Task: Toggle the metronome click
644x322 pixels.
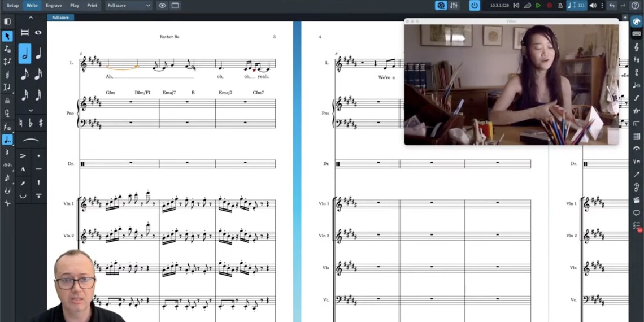Action: click(x=559, y=6)
